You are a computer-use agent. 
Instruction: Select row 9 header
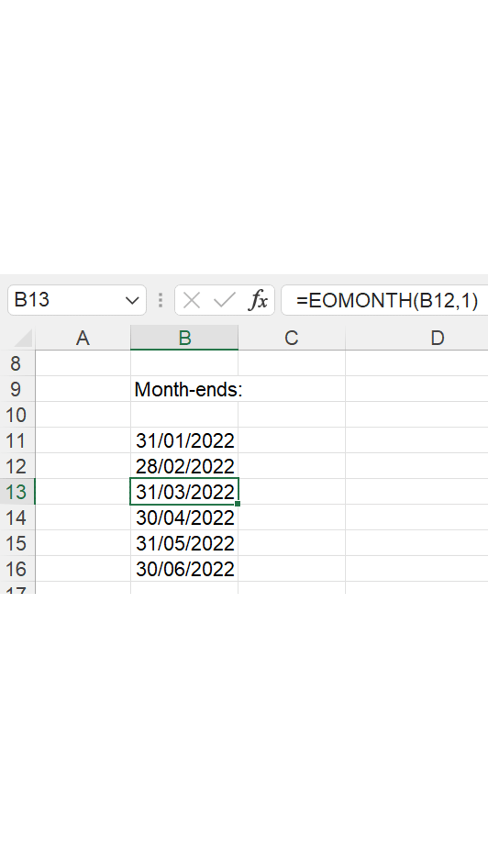pos(16,389)
